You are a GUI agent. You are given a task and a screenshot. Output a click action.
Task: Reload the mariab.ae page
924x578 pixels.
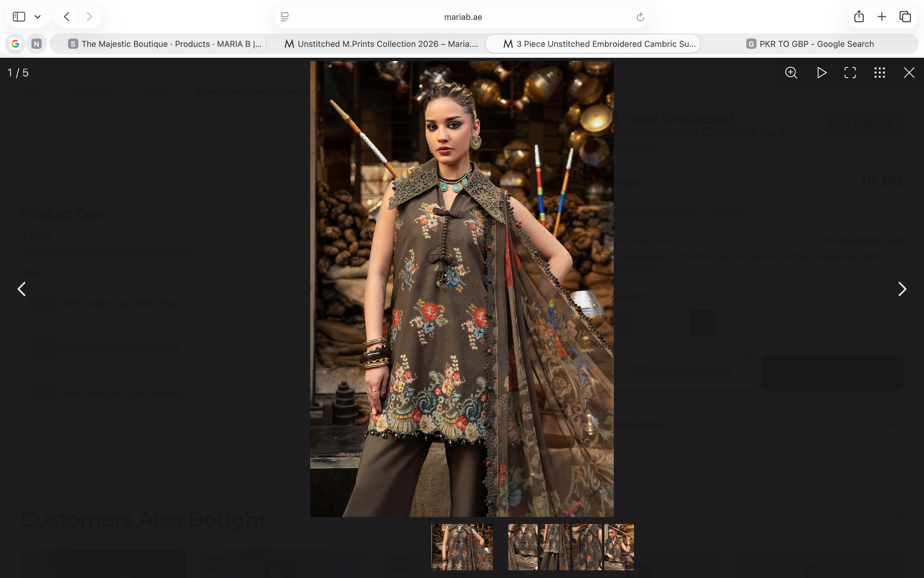click(640, 17)
